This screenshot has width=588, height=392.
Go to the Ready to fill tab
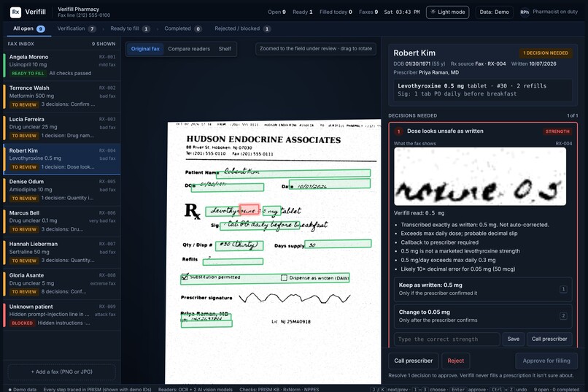pyautogui.click(x=130, y=28)
